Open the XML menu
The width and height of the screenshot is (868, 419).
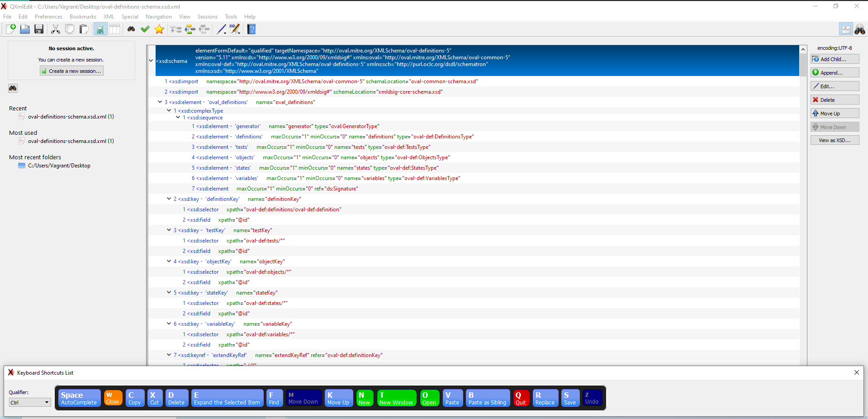tap(109, 17)
